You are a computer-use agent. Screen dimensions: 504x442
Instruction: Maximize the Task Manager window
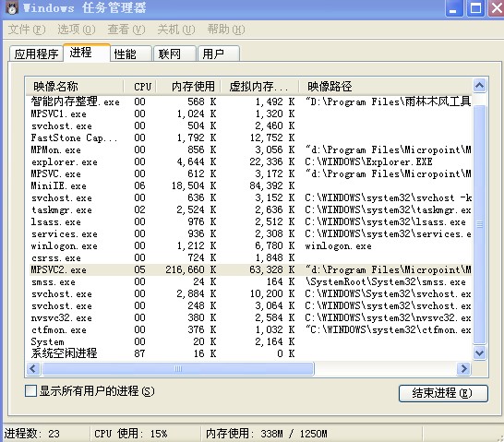coord(475,8)
